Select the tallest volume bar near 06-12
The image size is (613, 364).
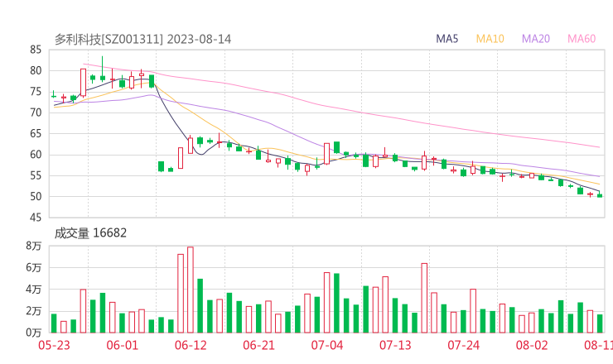191,290
